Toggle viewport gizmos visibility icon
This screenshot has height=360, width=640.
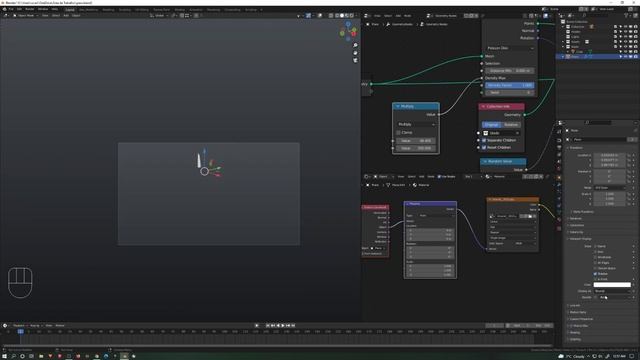308,16
